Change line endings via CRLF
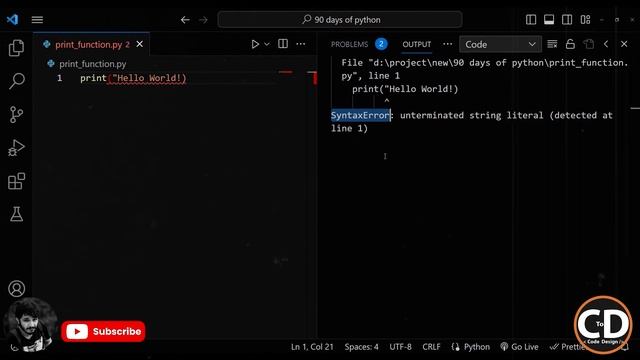This screenshot has width=640, height=360. click(x=431, y=347)
